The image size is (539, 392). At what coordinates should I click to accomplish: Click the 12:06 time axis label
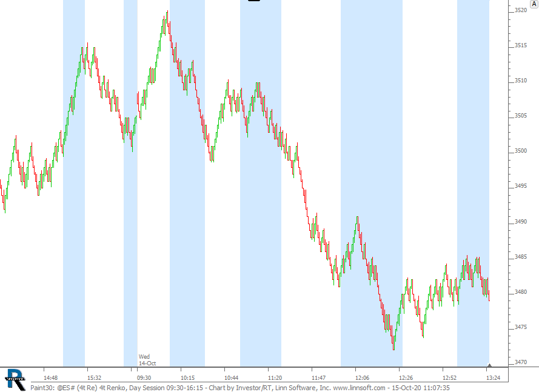pyautogui.click(x=363, y=378)
